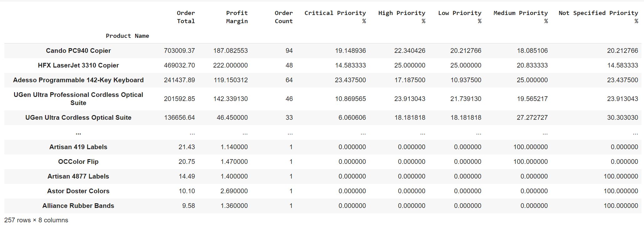Click the order count value 46

(289, 99)
